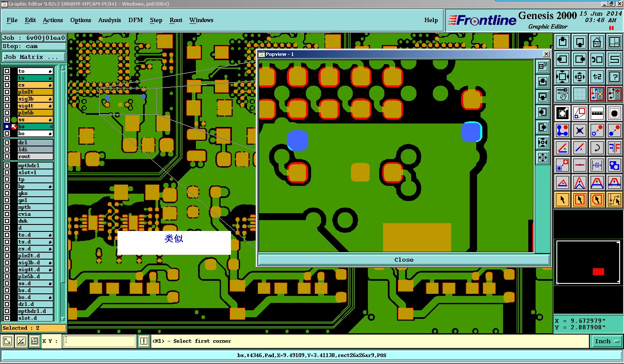Toggle the checkbox for layer rout
The height and width of the screenshot is (364, 624).
click(7, 156)
